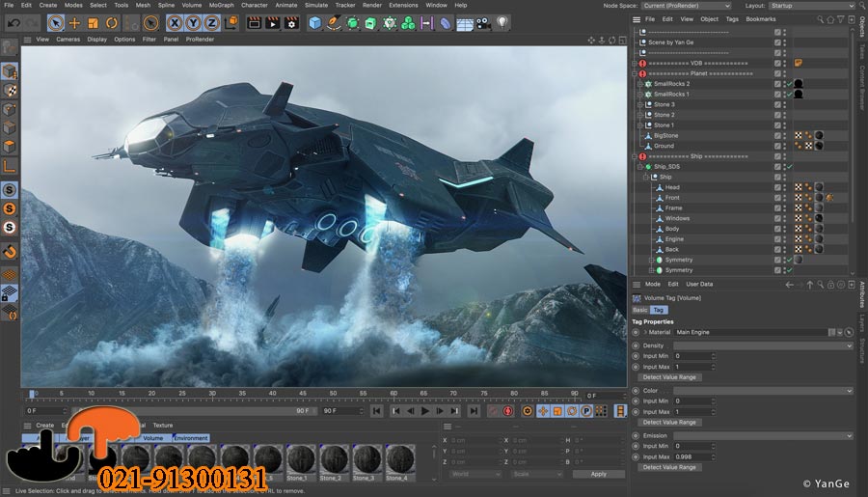Open the Color dropdown in Tag Properties
Viewport: 868px width, 497px height.
[x=763, y=391]
